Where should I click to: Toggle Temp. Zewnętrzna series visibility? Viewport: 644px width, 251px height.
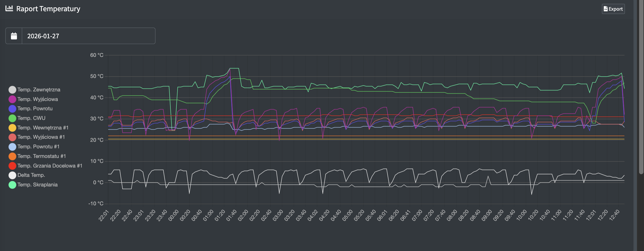coord(39,90)
